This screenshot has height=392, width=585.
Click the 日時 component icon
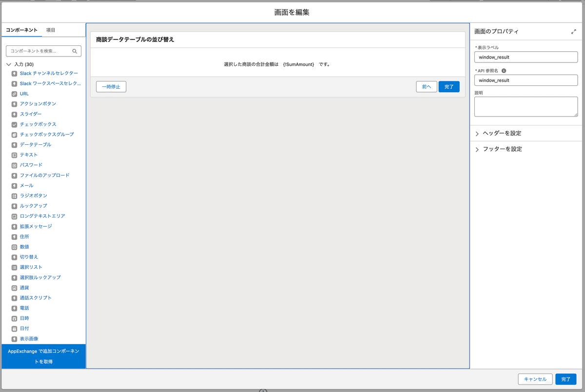(14, 318)
